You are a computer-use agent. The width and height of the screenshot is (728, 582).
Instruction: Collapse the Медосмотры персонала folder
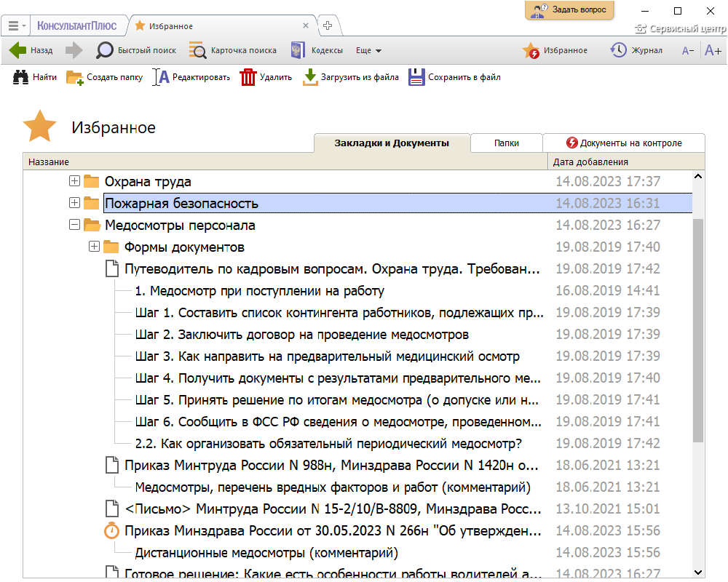[74, 225]
